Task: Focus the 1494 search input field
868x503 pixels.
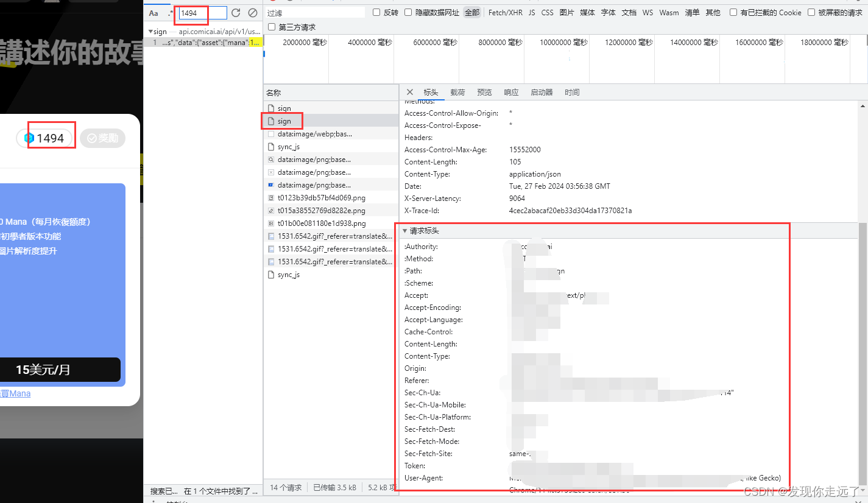Action: (x=203, y=13)
